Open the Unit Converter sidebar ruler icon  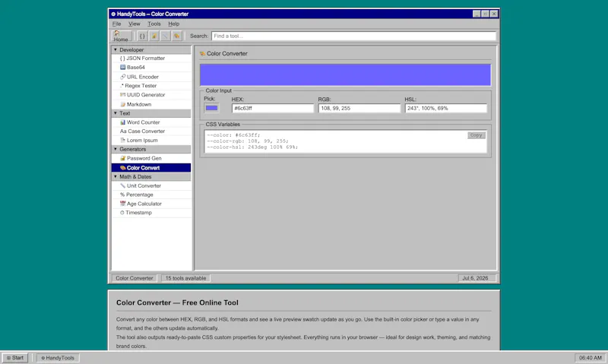(x=122, y=185)
